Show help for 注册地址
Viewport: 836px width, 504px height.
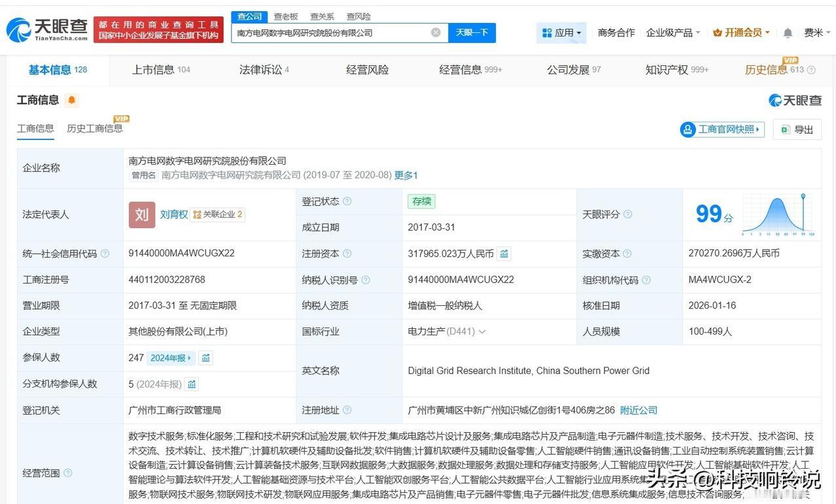(347, 410)
